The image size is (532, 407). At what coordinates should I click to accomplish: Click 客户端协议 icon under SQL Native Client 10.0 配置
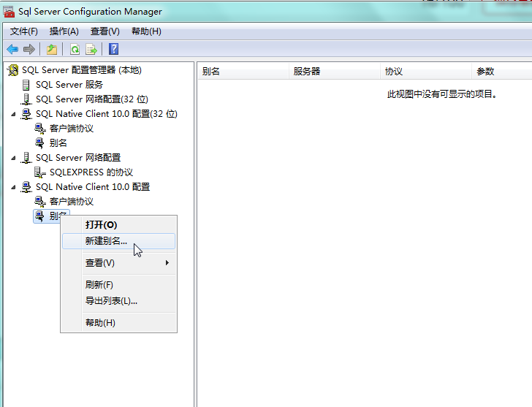tap(40, 202)
